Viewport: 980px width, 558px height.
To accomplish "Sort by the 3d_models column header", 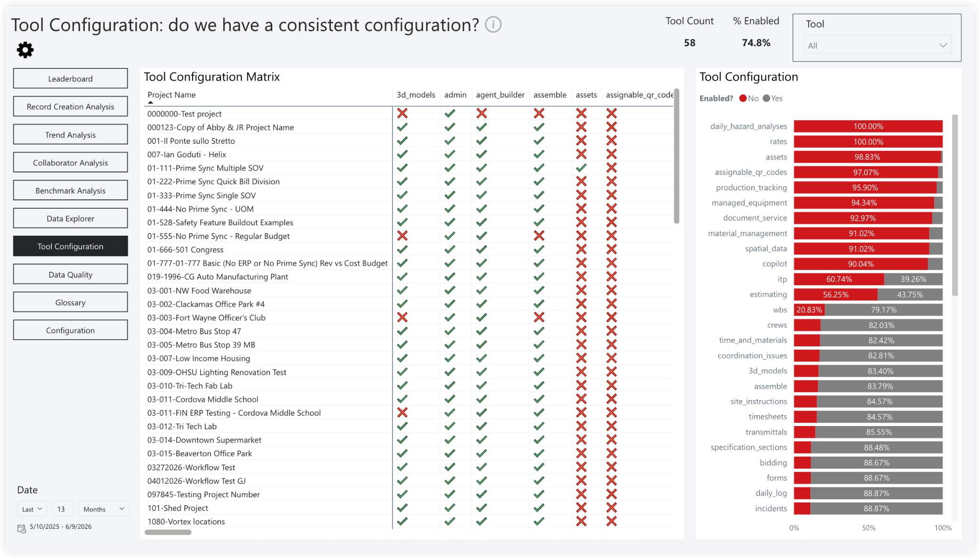I will tap(416, 95).
